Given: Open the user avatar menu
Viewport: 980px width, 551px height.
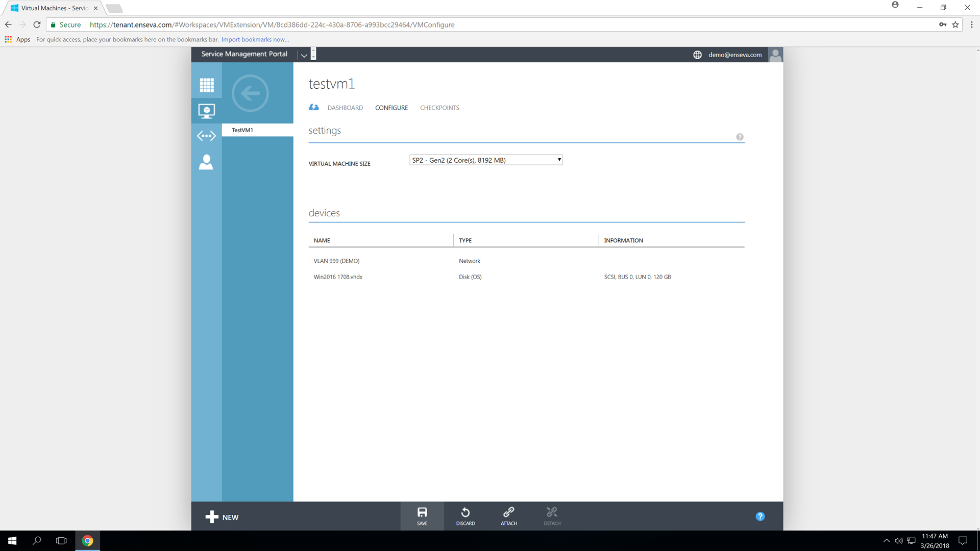Looking at the screenshot, I should (775, 55).
